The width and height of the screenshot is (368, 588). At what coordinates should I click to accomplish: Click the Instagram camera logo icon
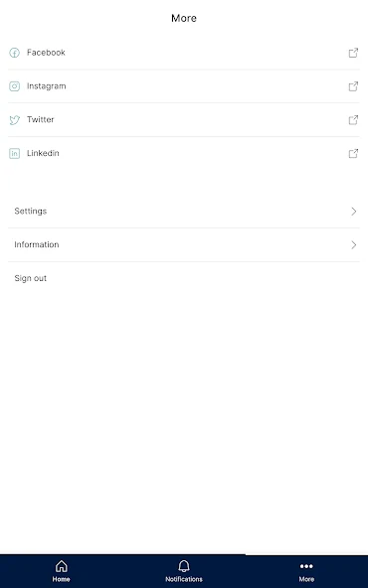click(x=14, y=86)
